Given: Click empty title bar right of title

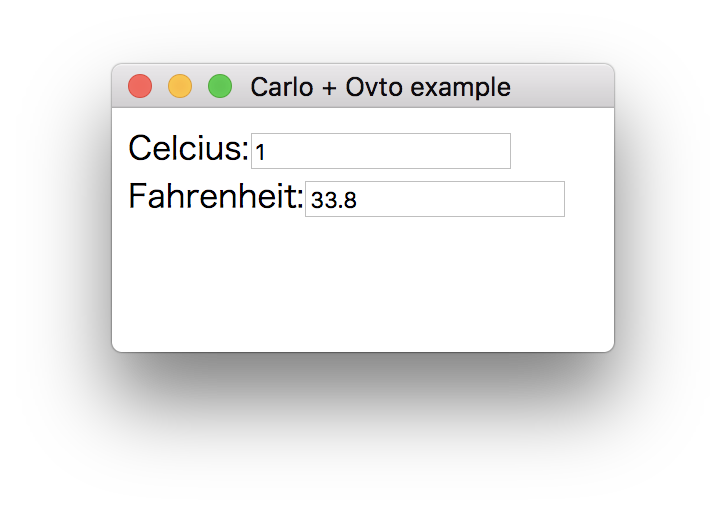Looking at the screenshot, I should [x=565, y=87].
